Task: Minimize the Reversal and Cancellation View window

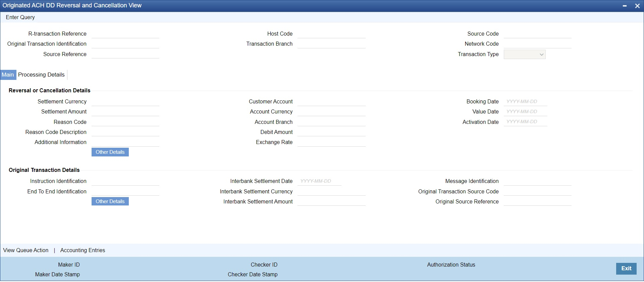Action: coord(625,6)
